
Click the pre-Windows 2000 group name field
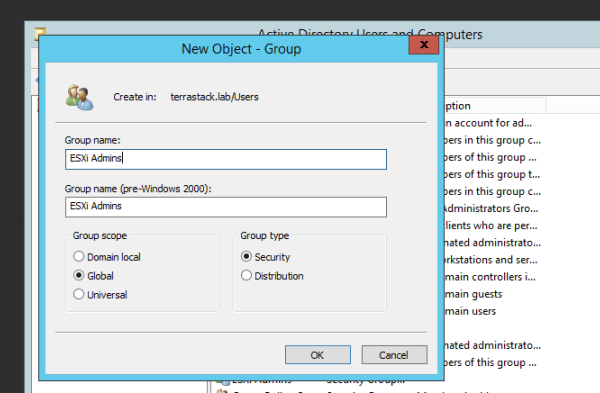point(226,207)
